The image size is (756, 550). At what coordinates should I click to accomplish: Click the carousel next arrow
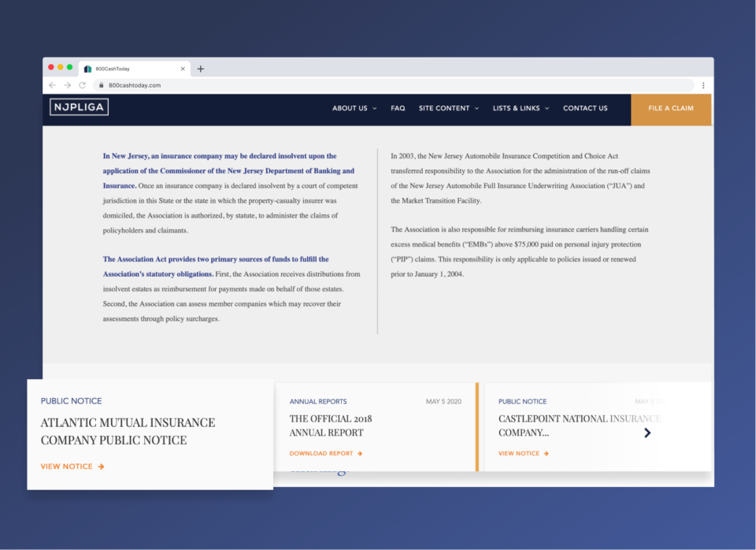[647, 433]
